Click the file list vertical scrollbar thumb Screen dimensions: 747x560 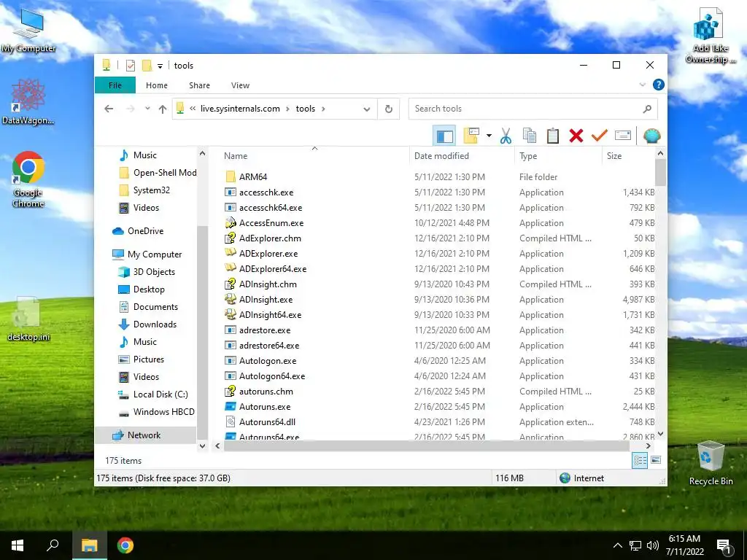[x=660, y=172]
